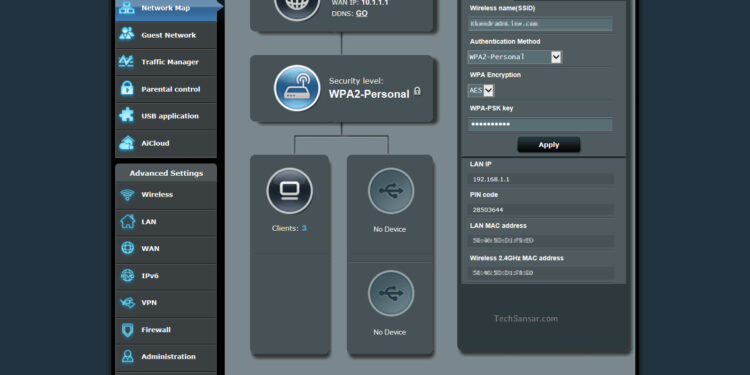
Task: Go to VPN advanced settings
Action: (x=166, y=303)
